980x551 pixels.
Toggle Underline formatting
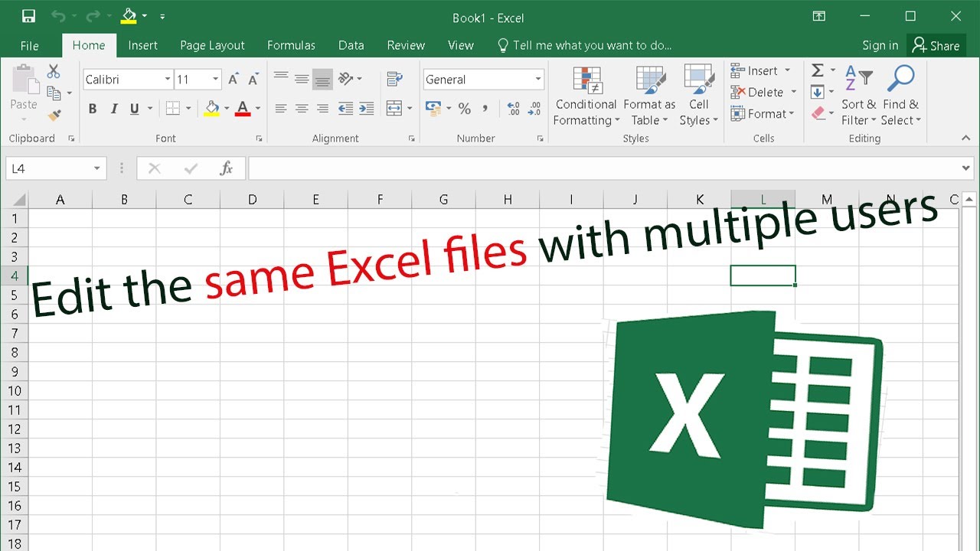click(x=135, y=109)
